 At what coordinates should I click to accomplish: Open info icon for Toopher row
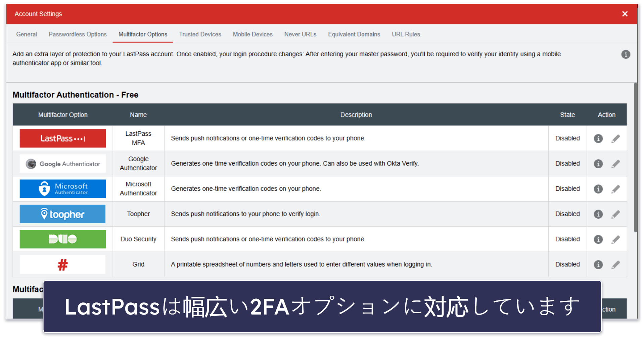598,214
